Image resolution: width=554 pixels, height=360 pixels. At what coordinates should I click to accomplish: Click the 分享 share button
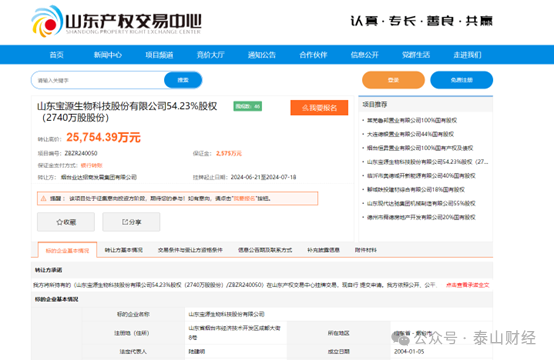pyautogui.click(x=131, y=222)
